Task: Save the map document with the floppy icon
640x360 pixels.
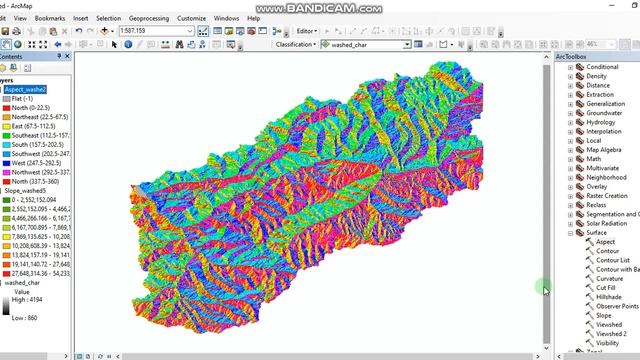Action: (x=5, y=31)
